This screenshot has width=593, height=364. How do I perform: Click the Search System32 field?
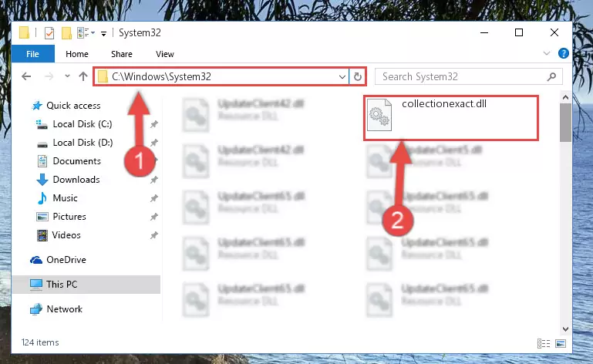coord(469,77)
